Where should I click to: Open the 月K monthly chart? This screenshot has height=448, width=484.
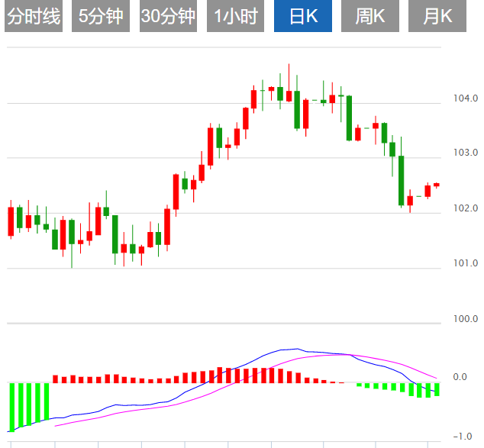click(x=437, y=17)
